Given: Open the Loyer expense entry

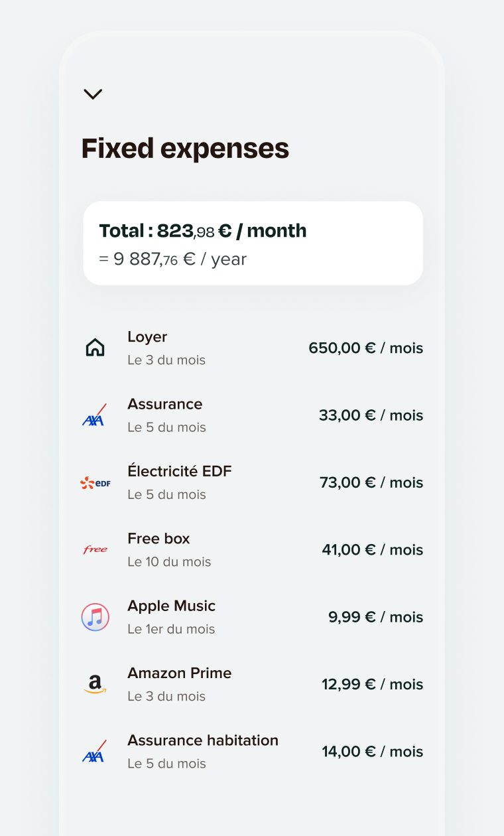Looking at the screenshot, I should (x=147, y=337).
